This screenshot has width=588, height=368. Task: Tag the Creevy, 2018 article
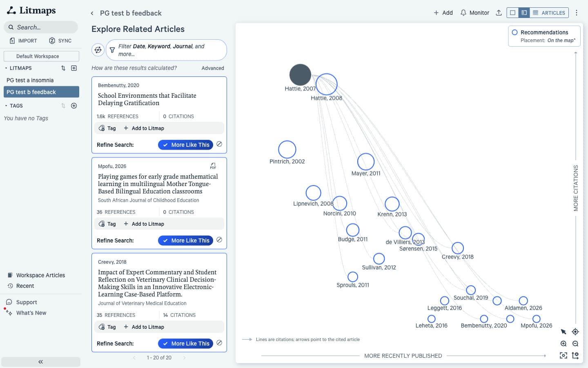click(x=107, y=327)
